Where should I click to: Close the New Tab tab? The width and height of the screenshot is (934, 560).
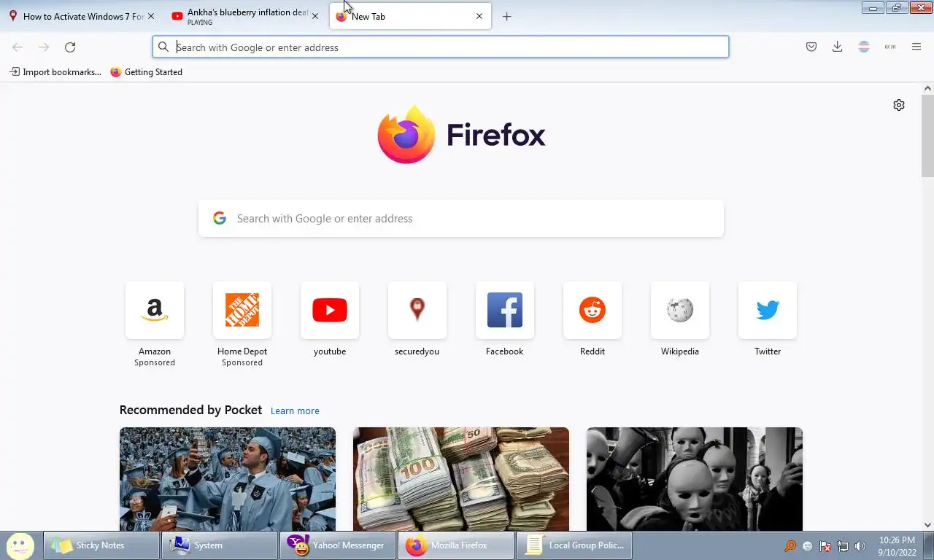479,16
